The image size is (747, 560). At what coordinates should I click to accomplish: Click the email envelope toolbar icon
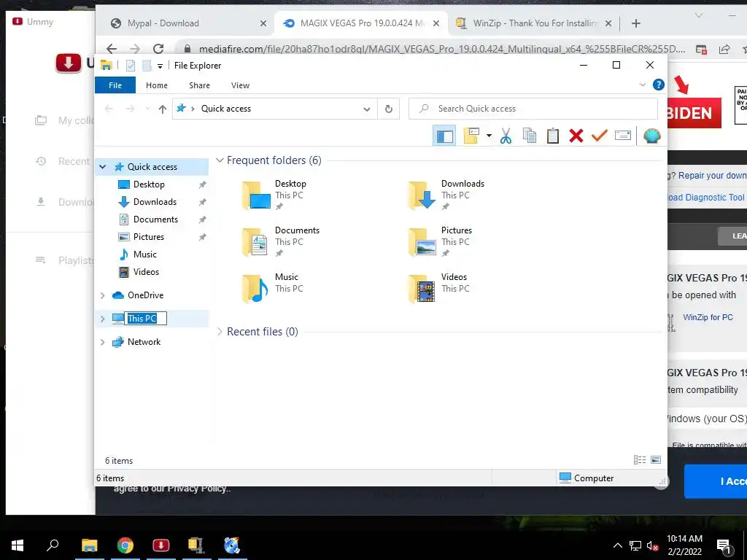click(x=623, y=136)
